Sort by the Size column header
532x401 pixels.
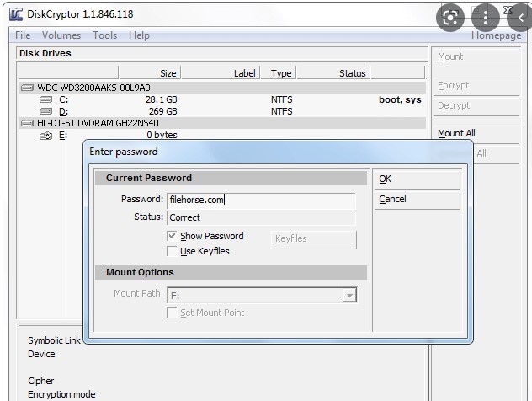tap(149, 73)
